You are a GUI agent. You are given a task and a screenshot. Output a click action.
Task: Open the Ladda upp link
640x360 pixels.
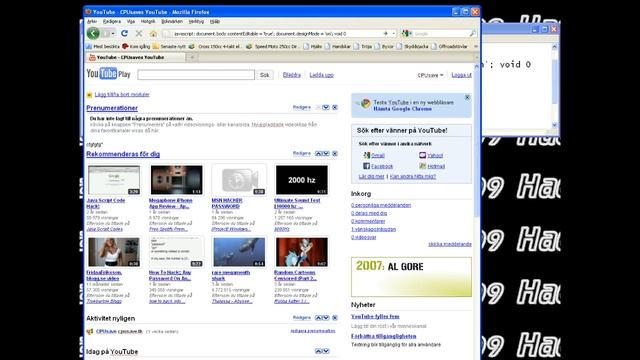pyautogui.click(x=321, y=75)
